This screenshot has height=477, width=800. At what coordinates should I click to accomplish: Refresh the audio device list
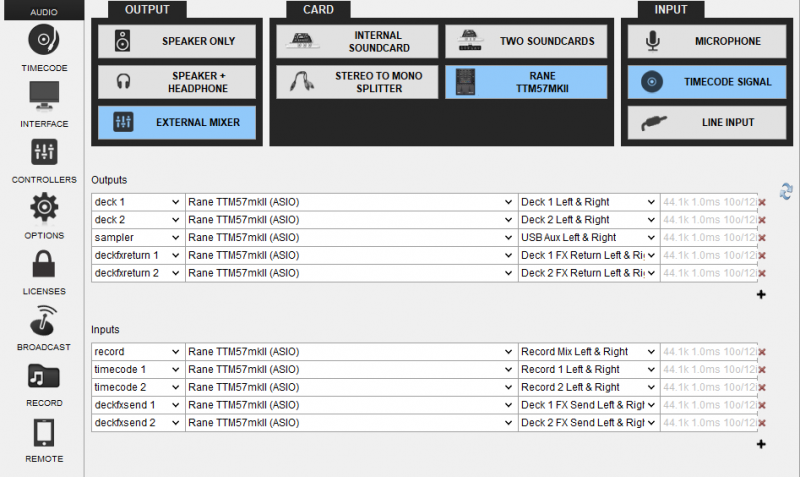(x=786, y=191)
